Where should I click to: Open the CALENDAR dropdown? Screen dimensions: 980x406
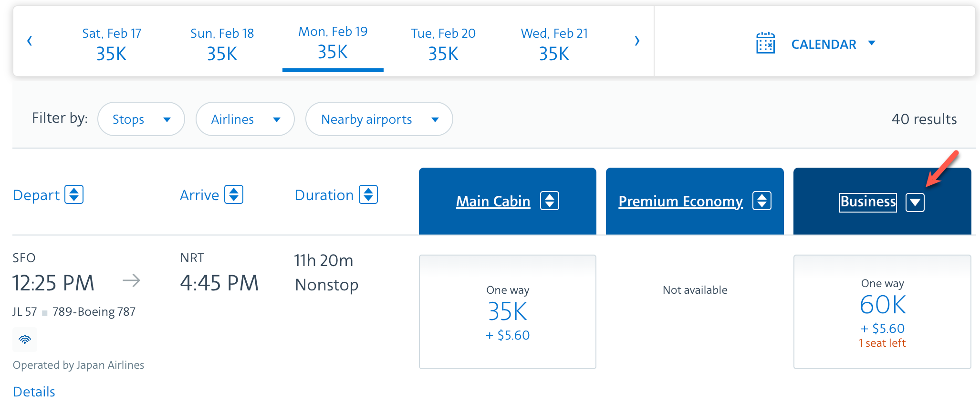pyautogui.click(x=834, y=43)
